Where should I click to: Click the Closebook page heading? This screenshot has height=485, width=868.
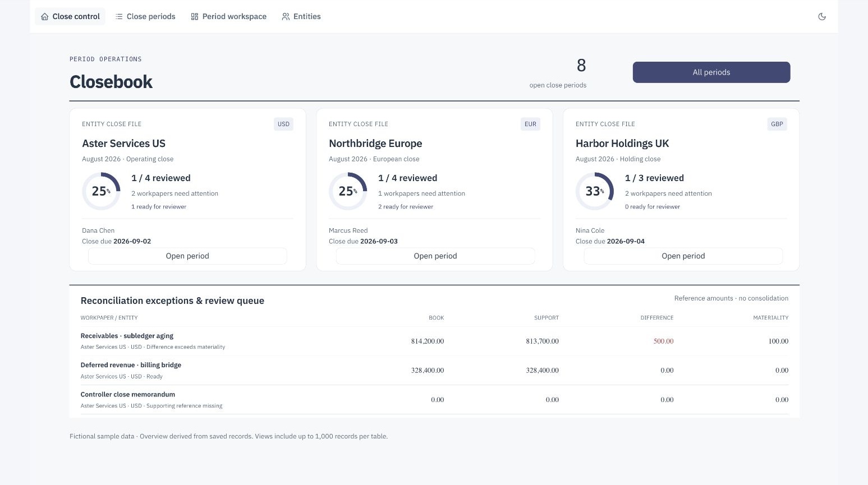point(111,82)
